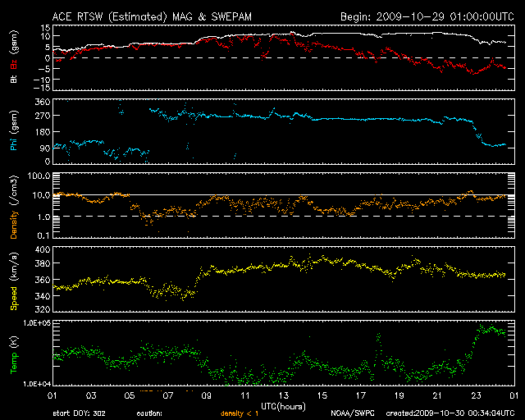Select the '21' hour label on time axis
525x420 pixels.
tap(437, 396)
